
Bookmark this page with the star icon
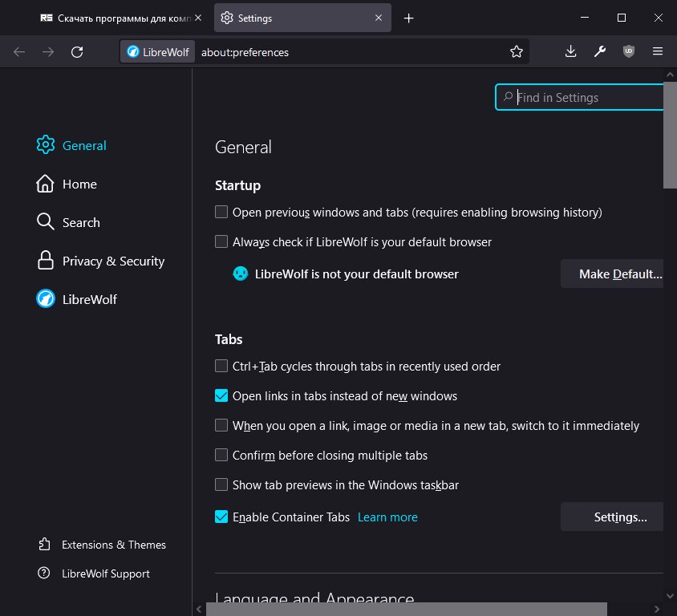coord(517,52)
